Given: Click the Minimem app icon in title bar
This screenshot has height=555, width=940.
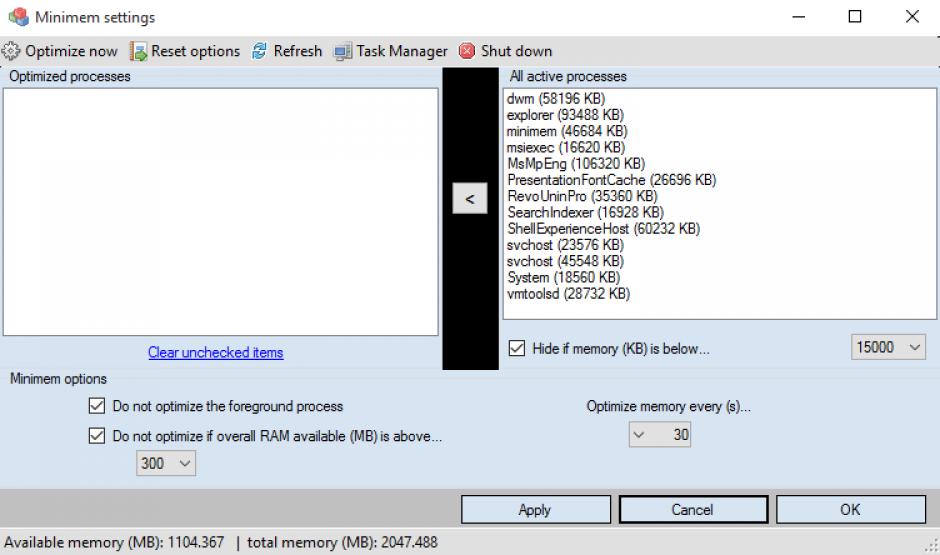Looking at the screenshot, I should tap(17, 17).
